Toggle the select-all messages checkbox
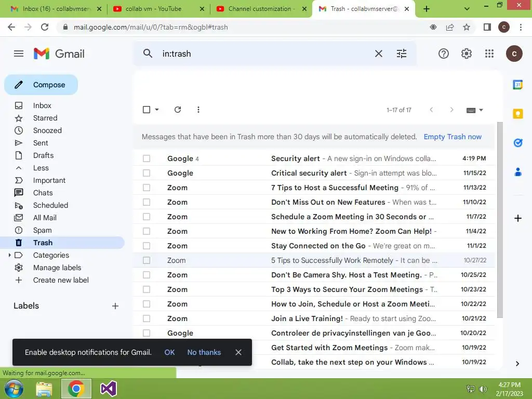 (147, 110)
